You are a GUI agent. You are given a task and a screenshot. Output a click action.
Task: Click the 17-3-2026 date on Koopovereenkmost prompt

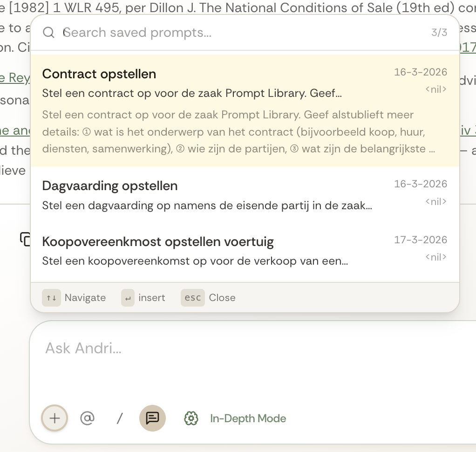point(420,240)
